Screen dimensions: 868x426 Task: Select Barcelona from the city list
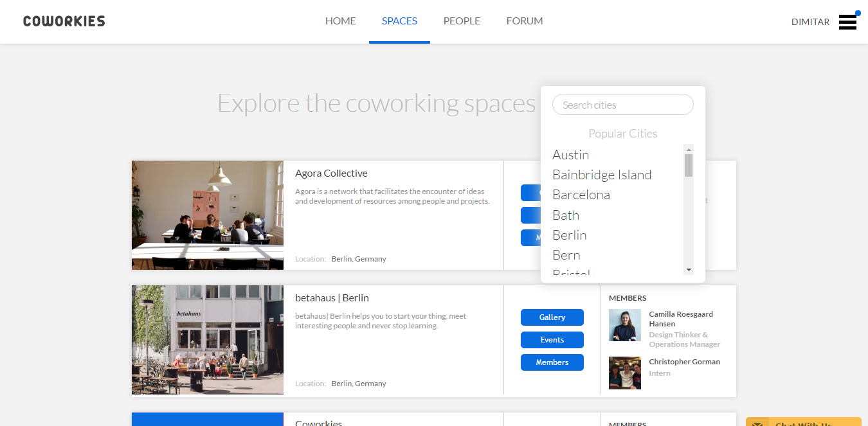pos(581,194)
